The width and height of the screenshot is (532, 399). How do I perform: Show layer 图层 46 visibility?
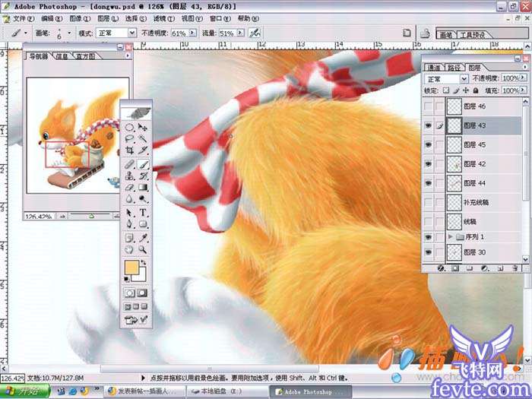(427, 107)
